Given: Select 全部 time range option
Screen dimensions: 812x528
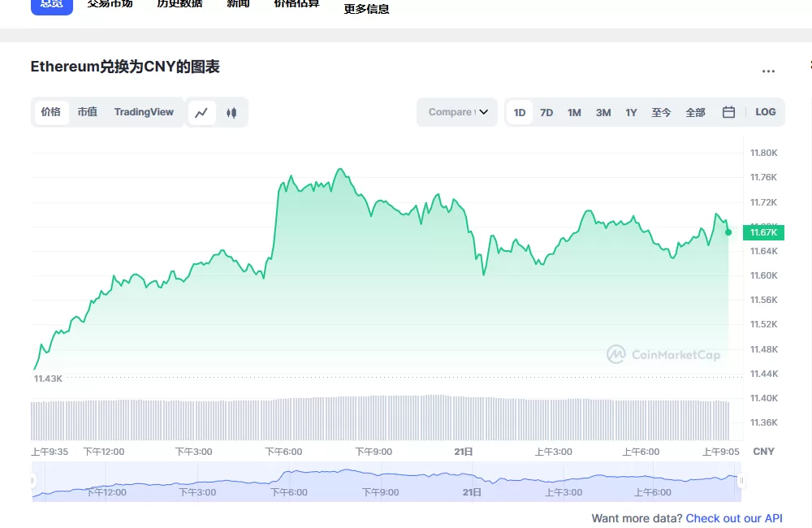Looking at the screenshot, I should (695, 112).
